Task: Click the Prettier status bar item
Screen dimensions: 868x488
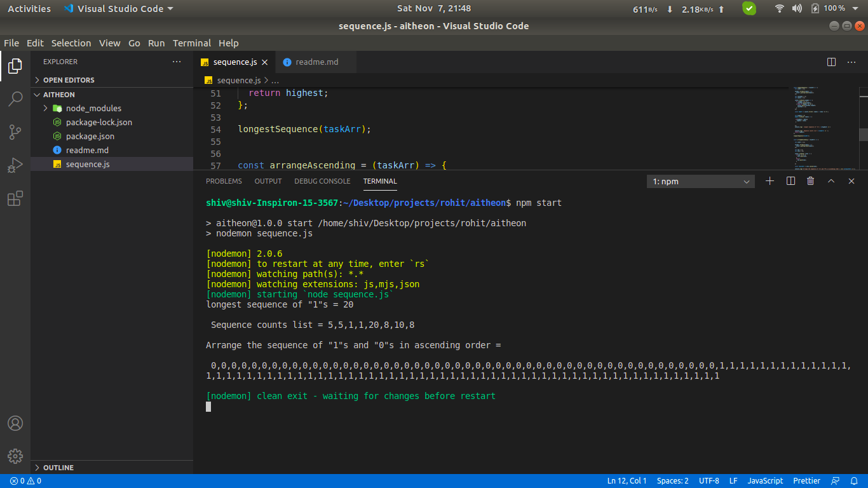Action: click(x=807, y=481)
